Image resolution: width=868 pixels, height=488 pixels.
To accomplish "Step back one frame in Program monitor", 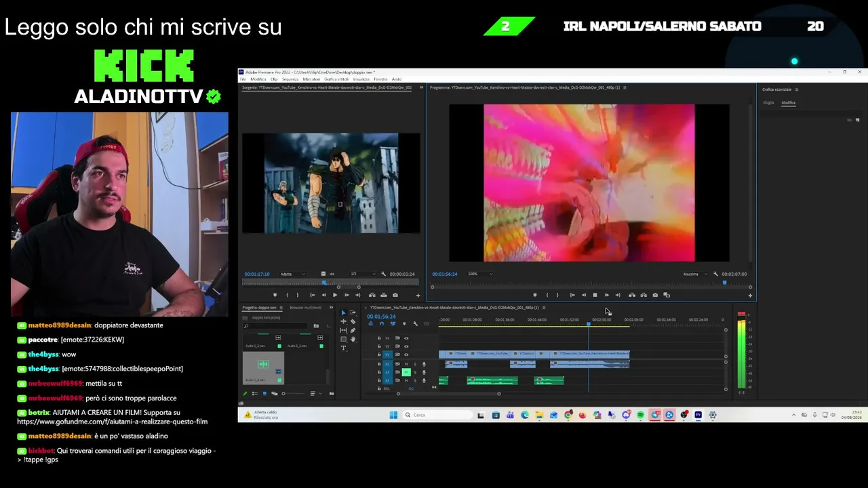I will click(x=583, y=295).
